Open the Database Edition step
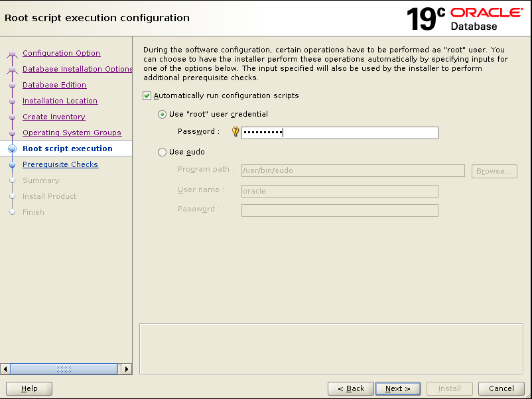The image size is (532, 399). (54, 85)
